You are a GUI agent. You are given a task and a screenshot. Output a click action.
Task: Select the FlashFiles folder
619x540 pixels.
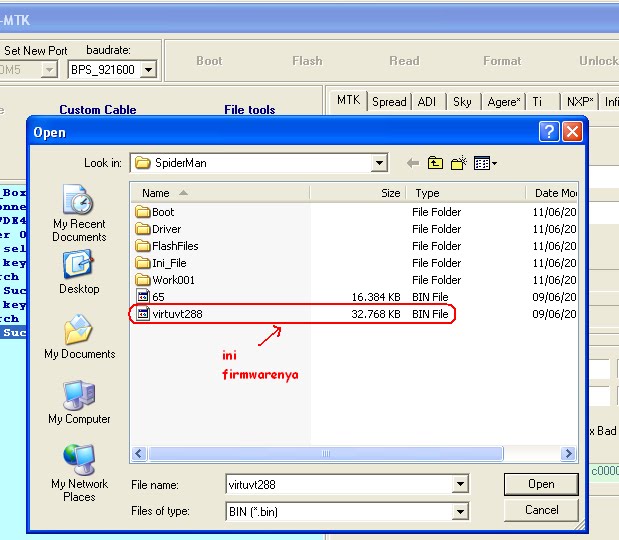(167, 246)
